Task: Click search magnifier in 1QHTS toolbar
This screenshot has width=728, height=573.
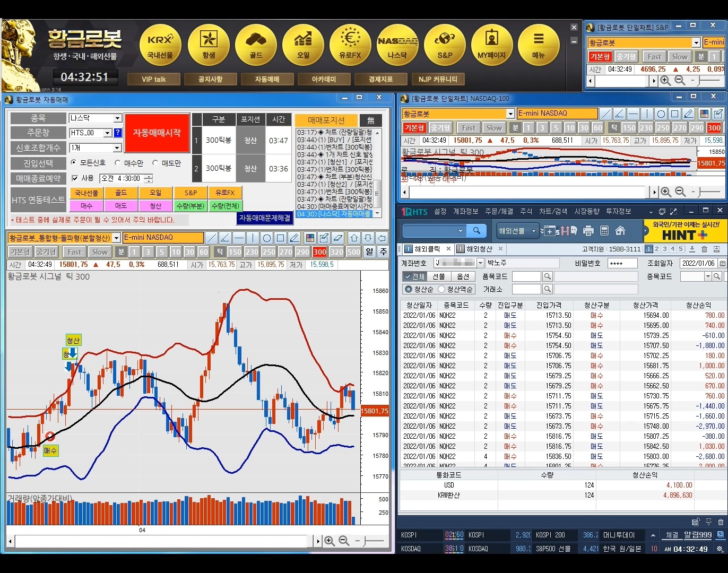Action: pos(476,231)
